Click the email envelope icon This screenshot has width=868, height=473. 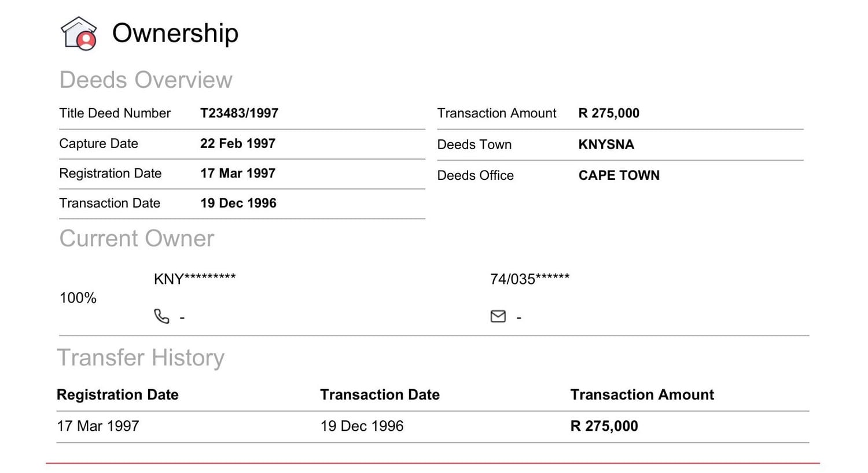[x=498, y=316]
